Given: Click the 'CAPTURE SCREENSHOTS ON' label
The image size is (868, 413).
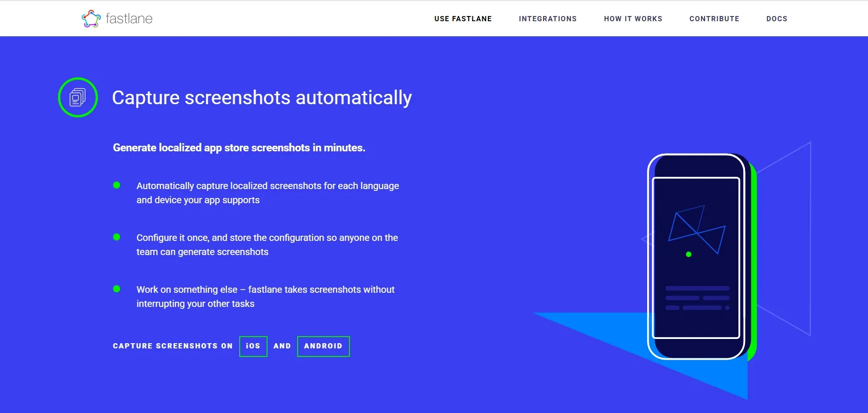Looking at the screenshot, I should [x=173, y=346].
